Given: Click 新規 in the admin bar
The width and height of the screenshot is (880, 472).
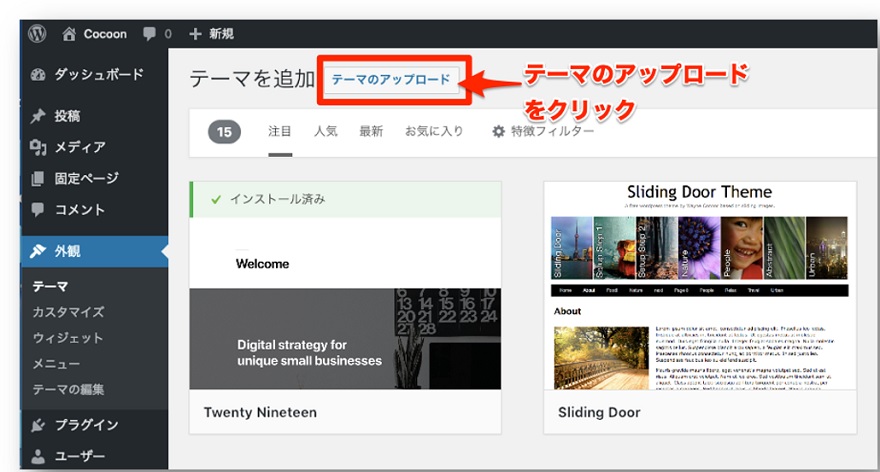Looking at the screenshot, I should click(221, 34).
